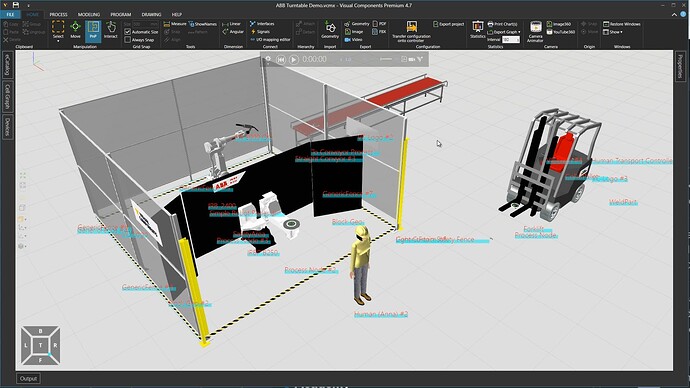Export a YouTube360 video
The width and height of the screenshot is (690, 388).
(561, 32)
